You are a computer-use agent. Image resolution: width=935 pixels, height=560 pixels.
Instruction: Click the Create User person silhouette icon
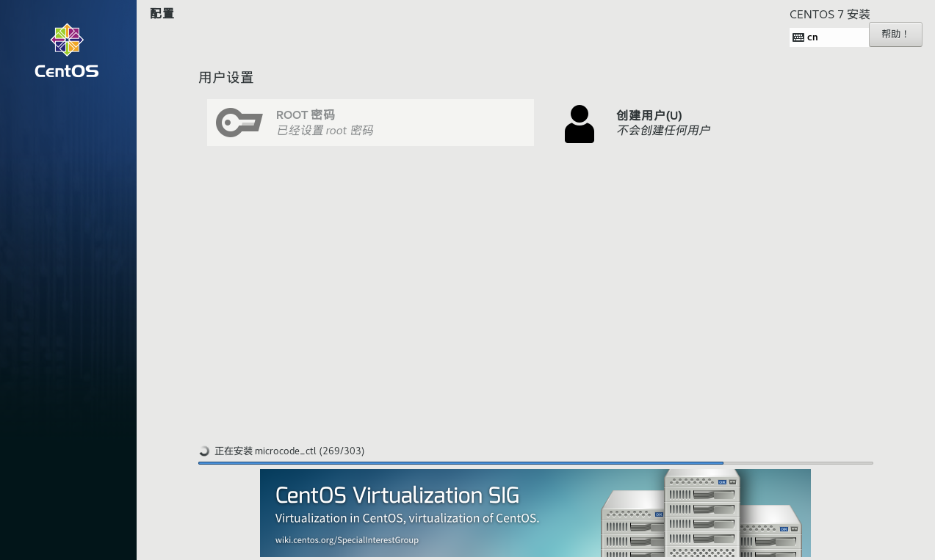tap(580, 124)
